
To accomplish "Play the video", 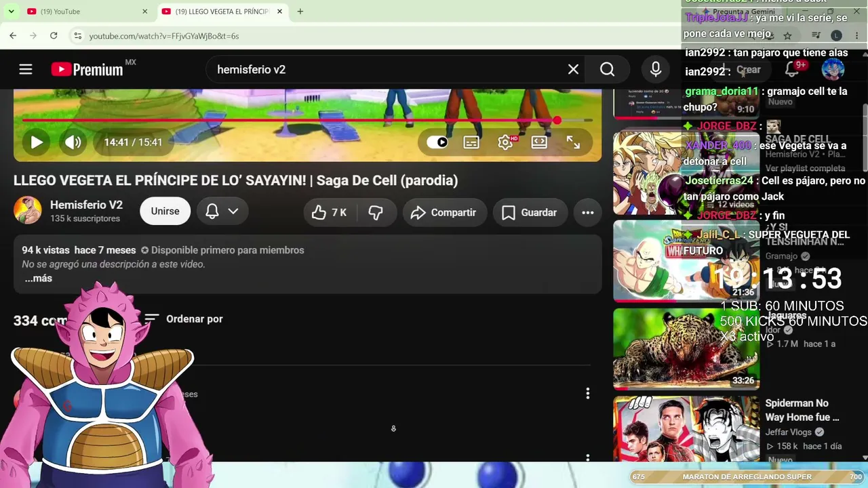I will (37, 142).
